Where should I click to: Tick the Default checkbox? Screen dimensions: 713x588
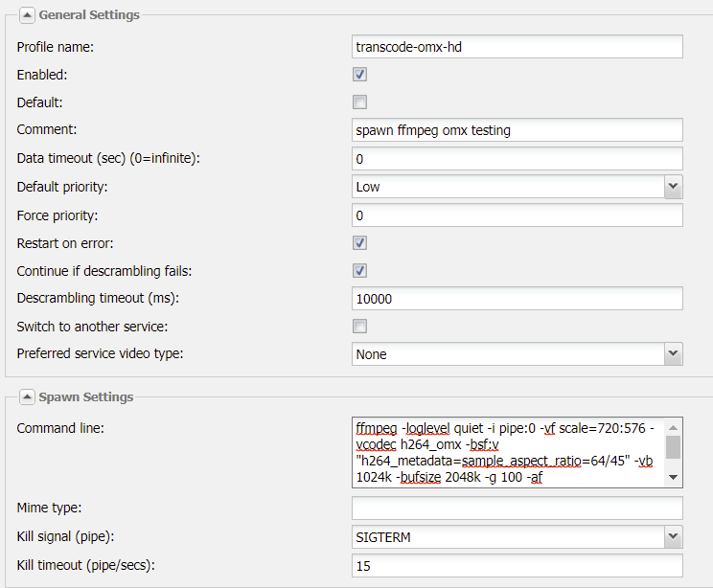[x=359, y=102]
